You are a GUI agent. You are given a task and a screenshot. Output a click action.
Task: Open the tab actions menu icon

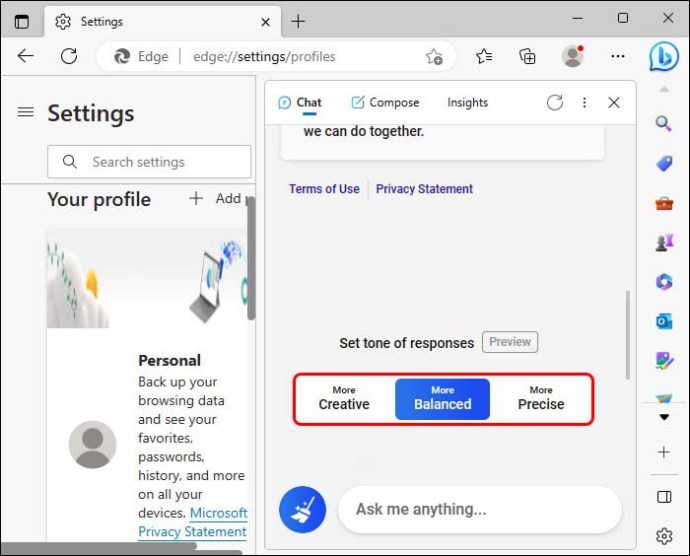21,21
